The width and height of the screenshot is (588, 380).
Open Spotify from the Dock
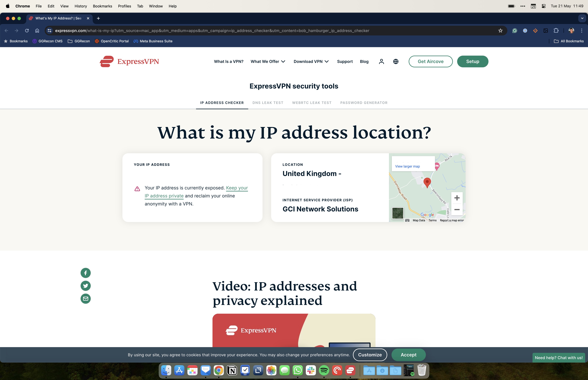[x=324, y=370]
